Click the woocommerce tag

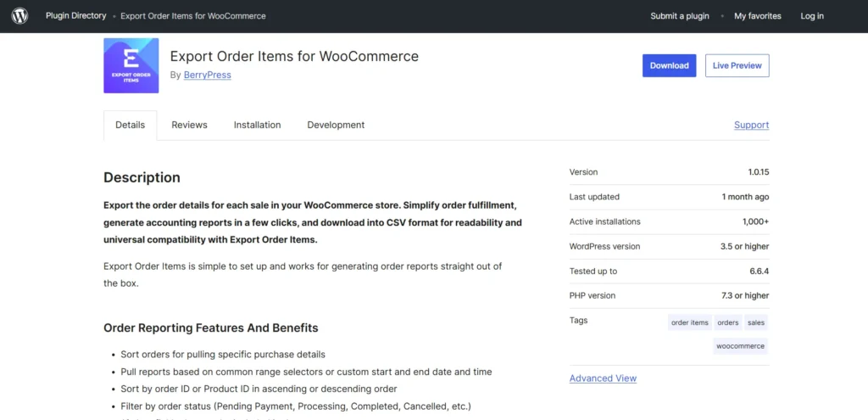(741, 346)
